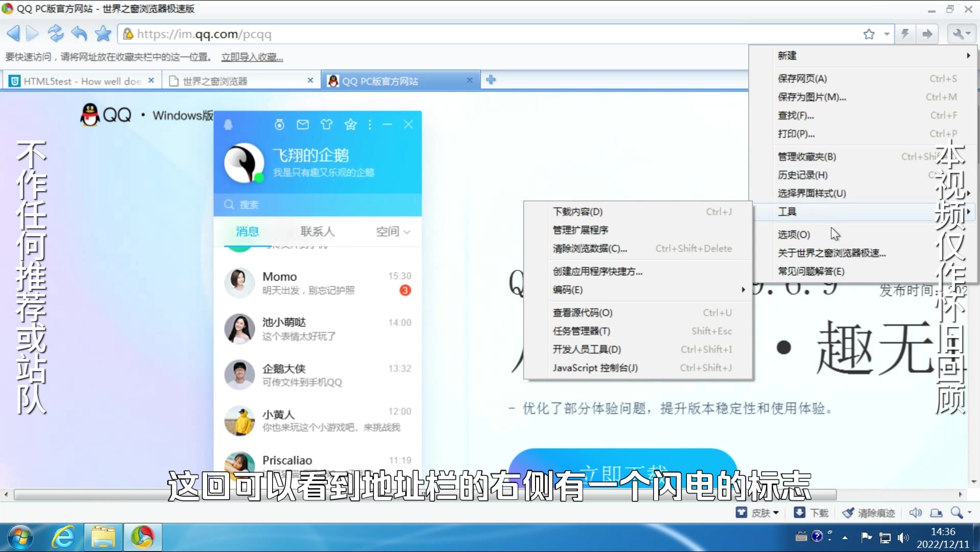980x552 pixels.
Task: Click the volume icon in system tray
Action: [x=903, y=537]
